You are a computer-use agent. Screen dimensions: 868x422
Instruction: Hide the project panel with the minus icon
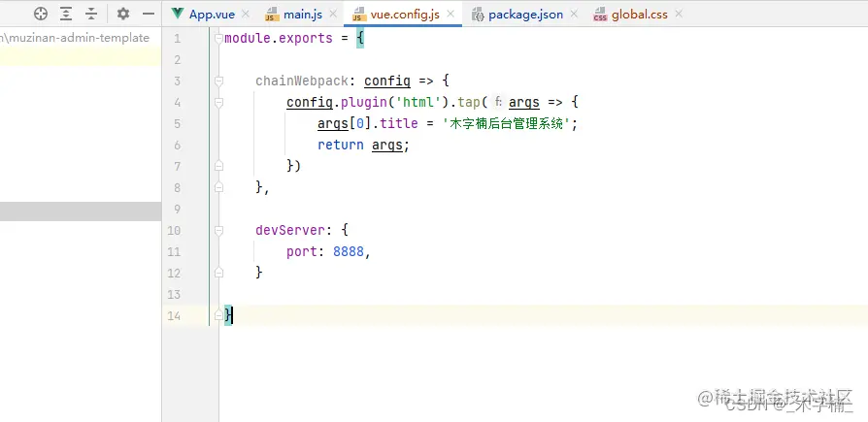pyautogui.click(x=149, y=14)
